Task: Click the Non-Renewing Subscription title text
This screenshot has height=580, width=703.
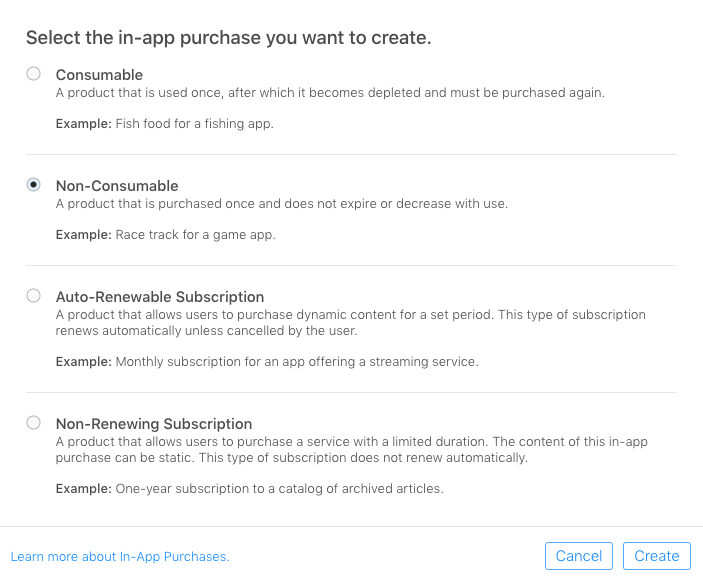Action: click(x=154, y=424)
